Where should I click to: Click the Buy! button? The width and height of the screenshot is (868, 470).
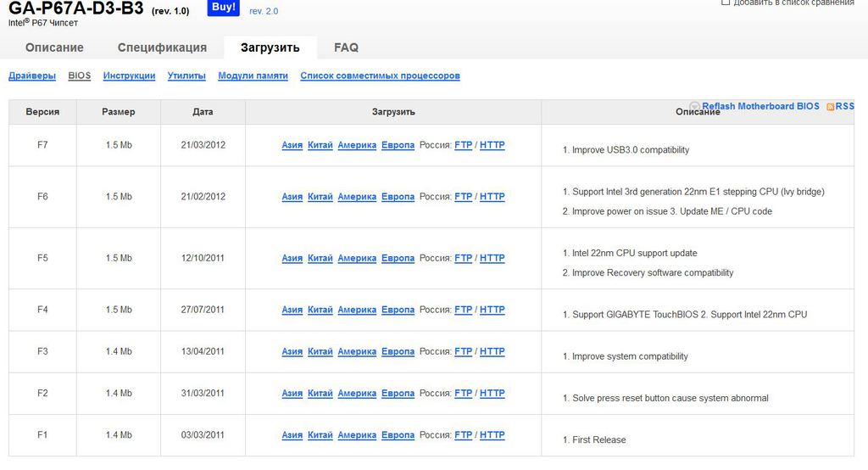[x=223, y=7]
